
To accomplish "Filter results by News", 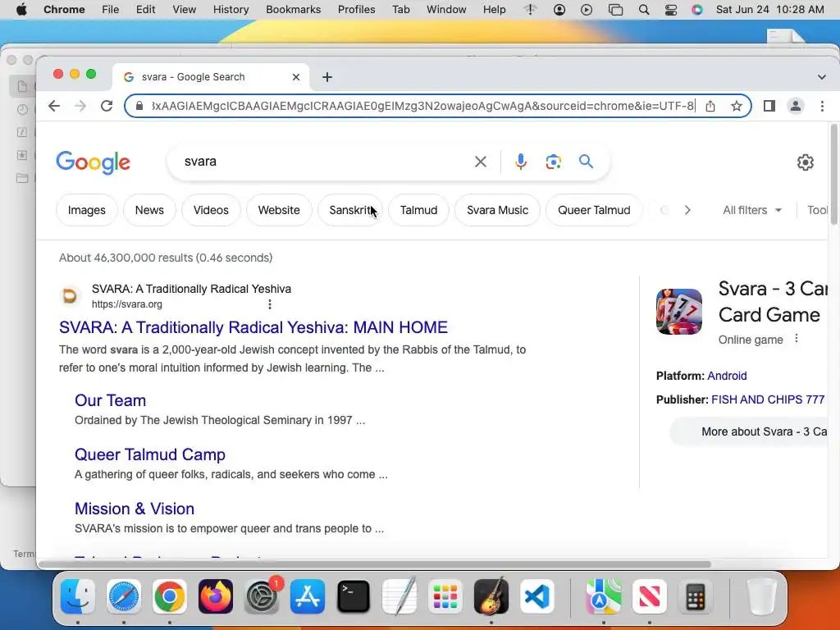I will 149,210.
